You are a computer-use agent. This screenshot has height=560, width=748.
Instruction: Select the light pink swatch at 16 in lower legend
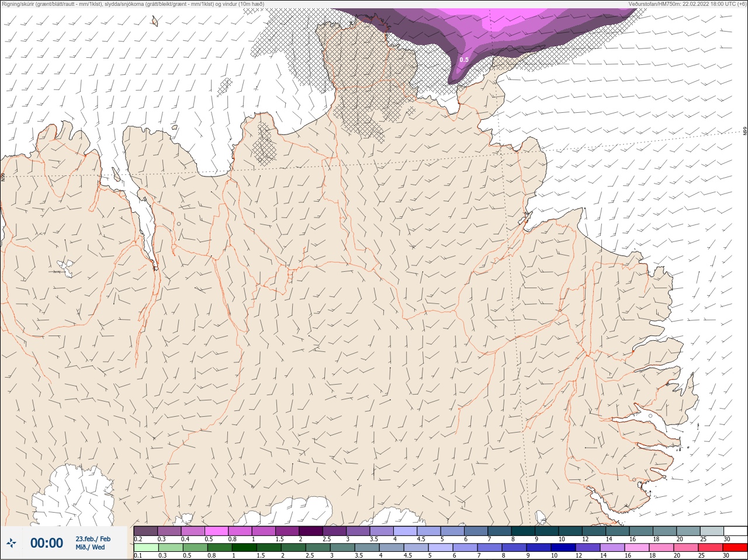pos(637,547)
